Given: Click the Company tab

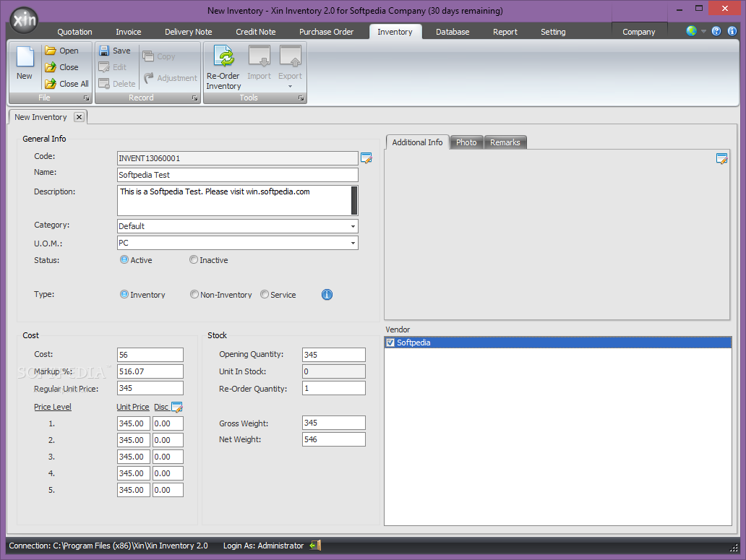Looking at the screenshot, I should [639, 32].
